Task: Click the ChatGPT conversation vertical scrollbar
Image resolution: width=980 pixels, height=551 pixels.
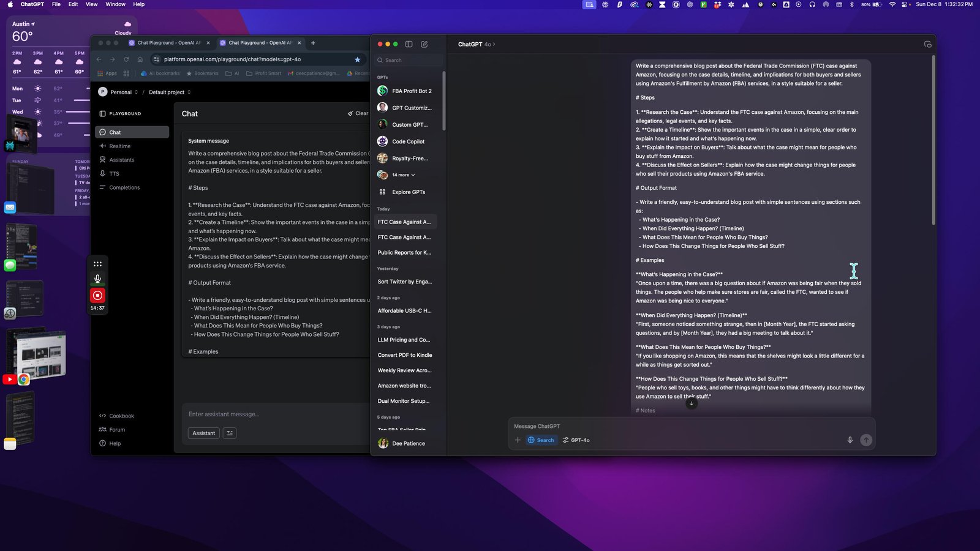Action: (933, 140)
